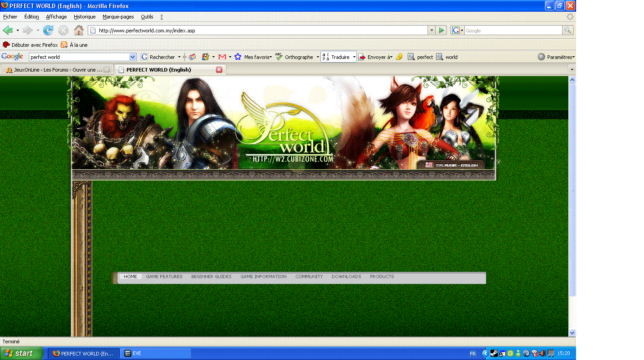Open the Historique menu
This screenshot has height=360, width=644.
coord(85,17)
